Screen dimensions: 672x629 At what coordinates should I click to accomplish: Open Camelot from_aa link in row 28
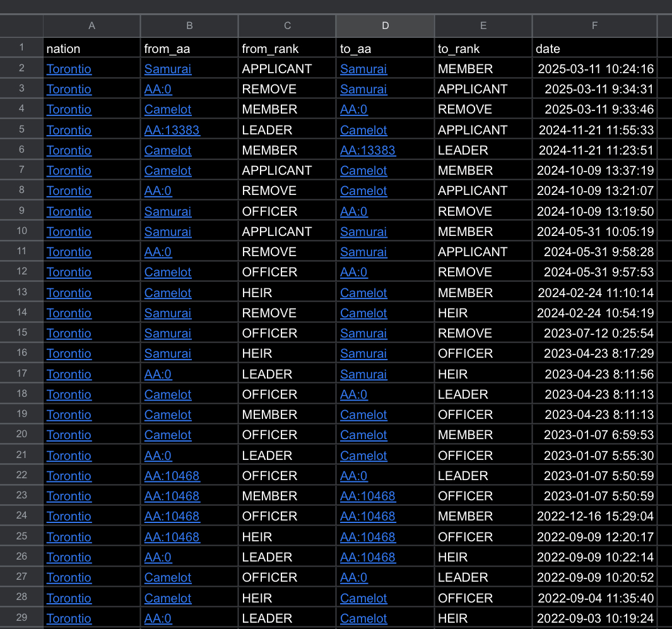[168, 598]
